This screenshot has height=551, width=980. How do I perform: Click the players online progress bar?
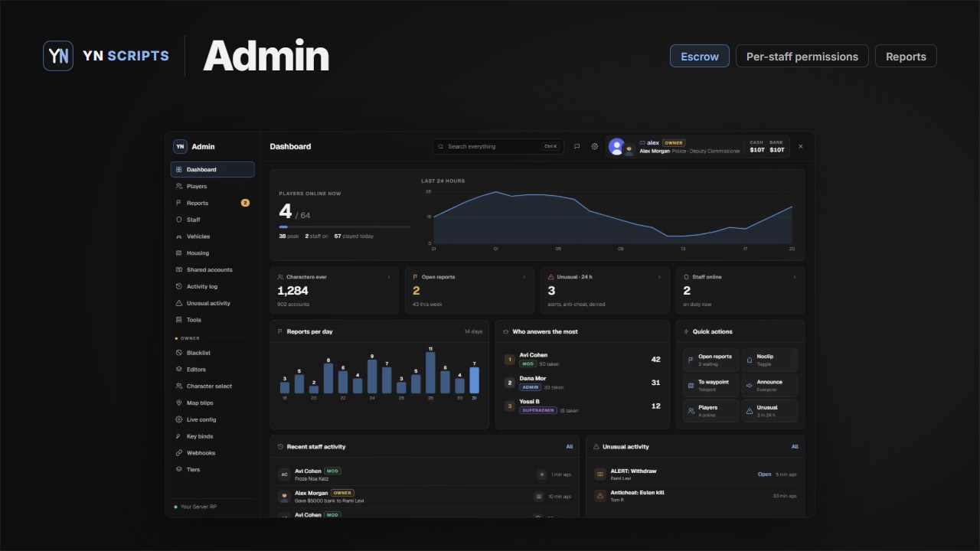[x=345, y=227]
